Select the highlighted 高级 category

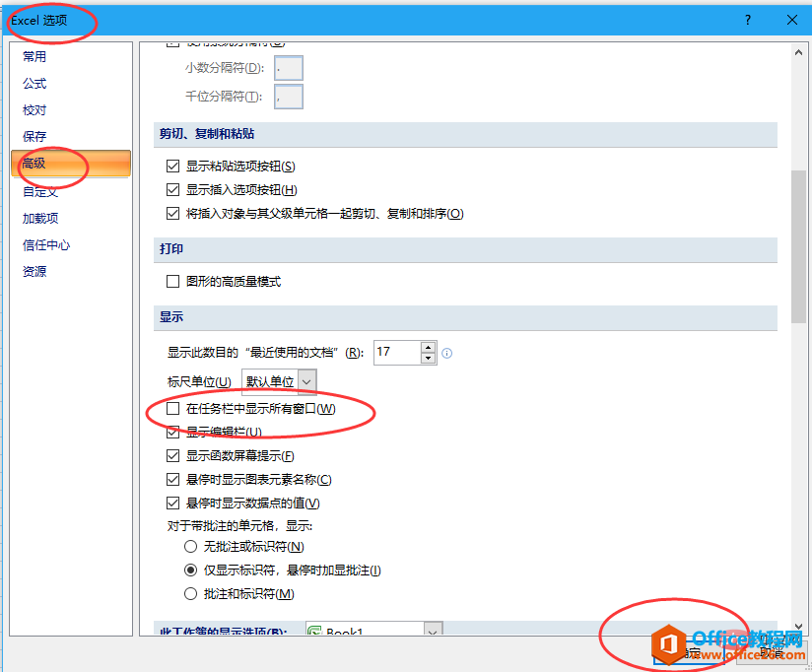point(70,164)
